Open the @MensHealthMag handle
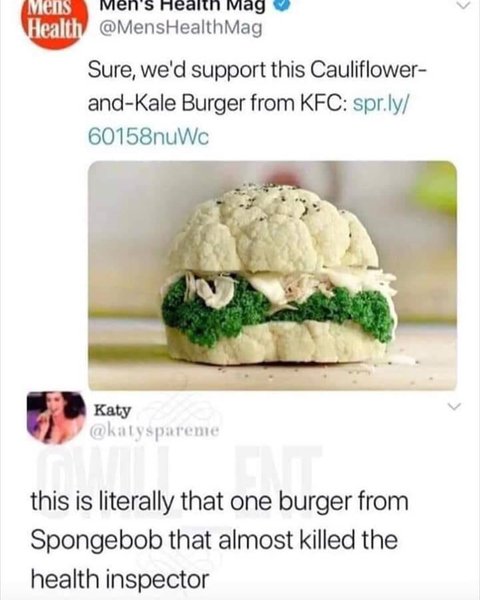Screen dimensions: 480x600 point(181,28)
